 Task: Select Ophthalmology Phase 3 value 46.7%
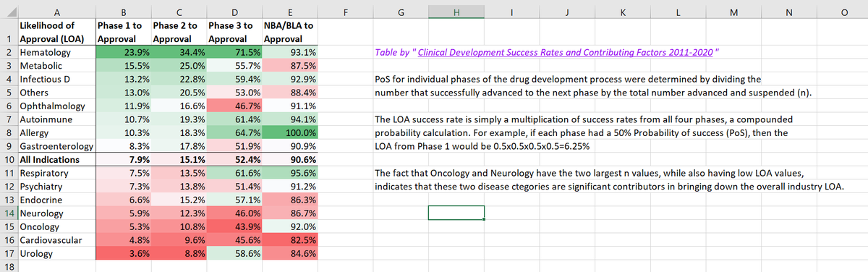[235, 106]
